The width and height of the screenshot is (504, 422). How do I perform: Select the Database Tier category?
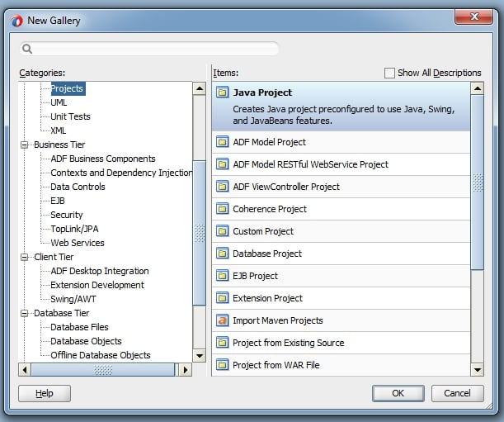coord(61,313)
